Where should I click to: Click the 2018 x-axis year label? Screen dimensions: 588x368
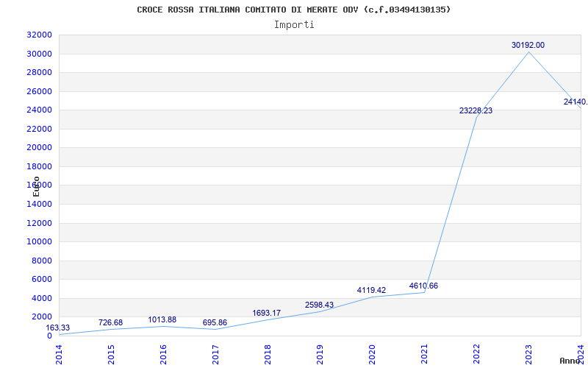pos(268,355)
